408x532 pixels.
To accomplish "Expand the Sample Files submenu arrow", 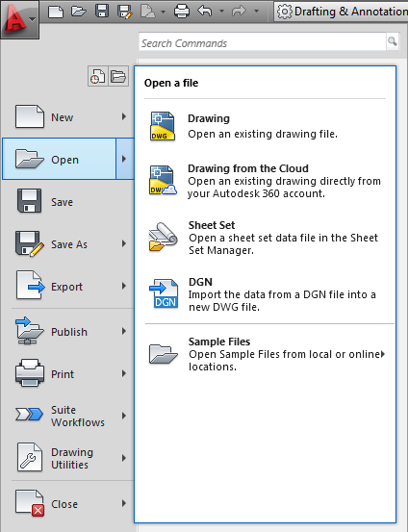I will (383, 354).
